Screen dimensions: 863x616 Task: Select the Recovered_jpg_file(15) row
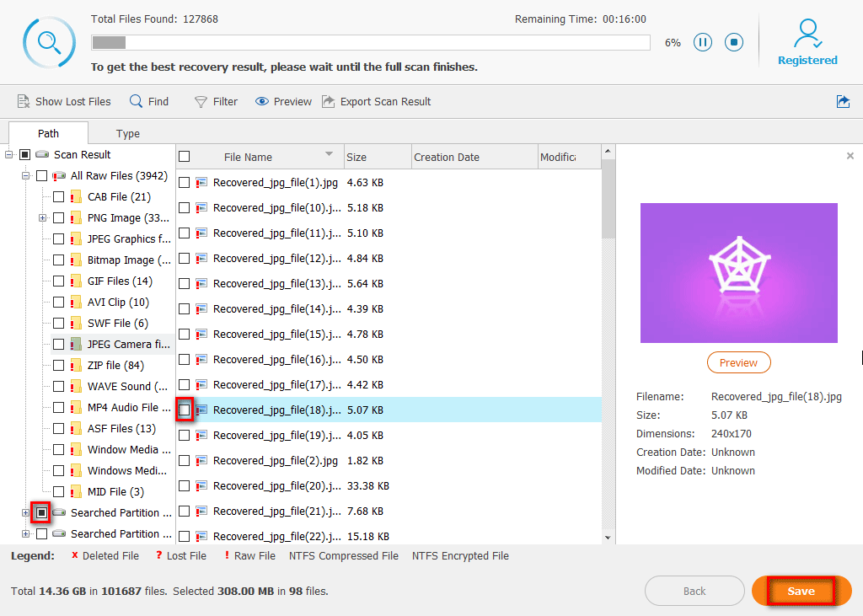389,335
